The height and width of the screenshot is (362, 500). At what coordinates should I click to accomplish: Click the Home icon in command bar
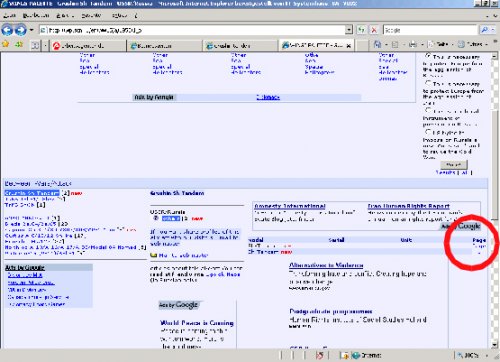pos(377,44)
